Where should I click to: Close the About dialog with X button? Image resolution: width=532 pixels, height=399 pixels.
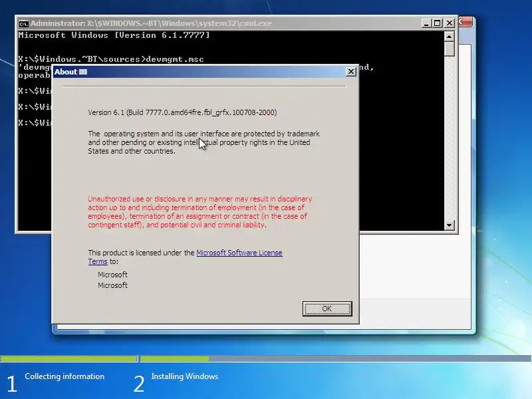click(x=351, y=72)
